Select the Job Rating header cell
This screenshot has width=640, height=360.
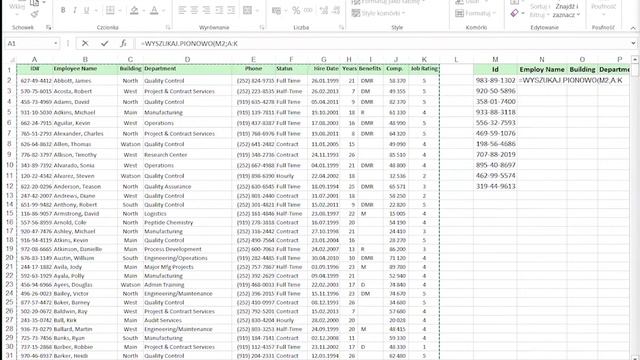(424, 69)
